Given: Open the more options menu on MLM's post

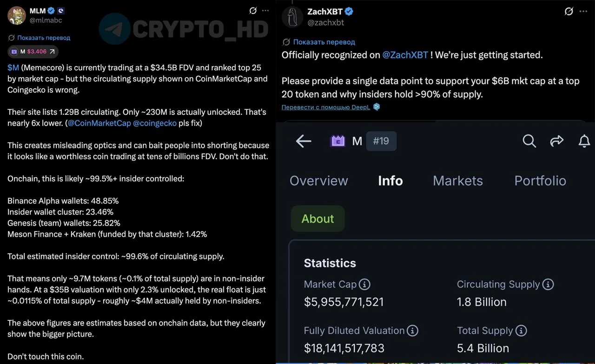Looking at the screenshot, I should point(265,11).
